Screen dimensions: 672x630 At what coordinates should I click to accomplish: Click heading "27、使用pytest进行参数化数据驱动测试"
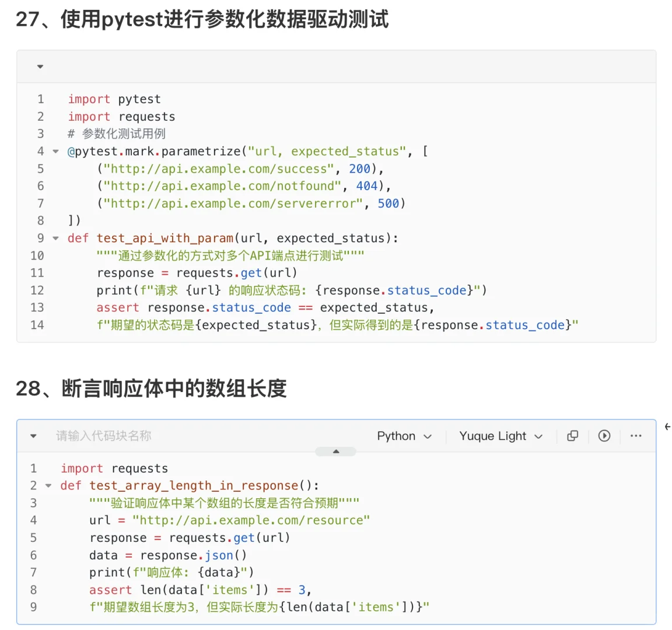point(202,19)
